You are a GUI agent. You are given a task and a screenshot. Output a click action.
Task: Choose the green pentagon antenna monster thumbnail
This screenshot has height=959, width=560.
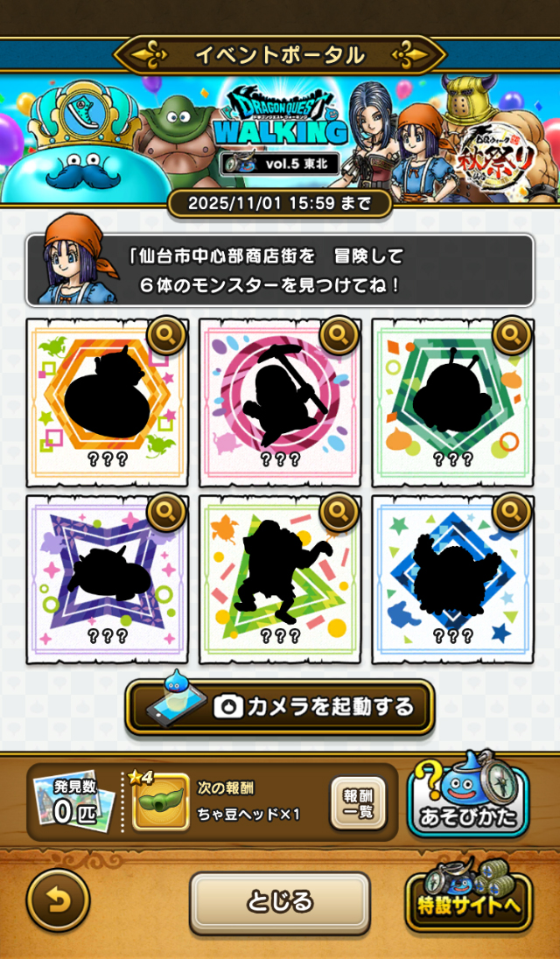pyautogui.click(x=453, y=402)
